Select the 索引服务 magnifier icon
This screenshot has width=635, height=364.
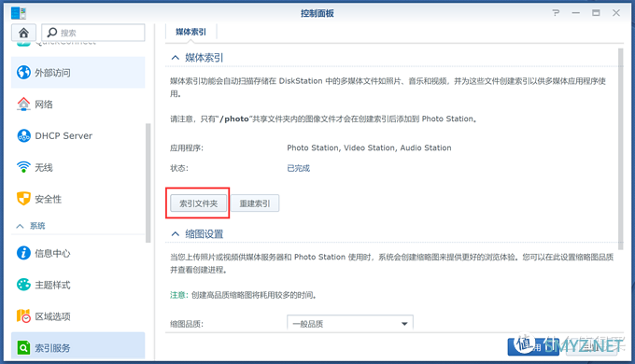[x=23, y=348]
